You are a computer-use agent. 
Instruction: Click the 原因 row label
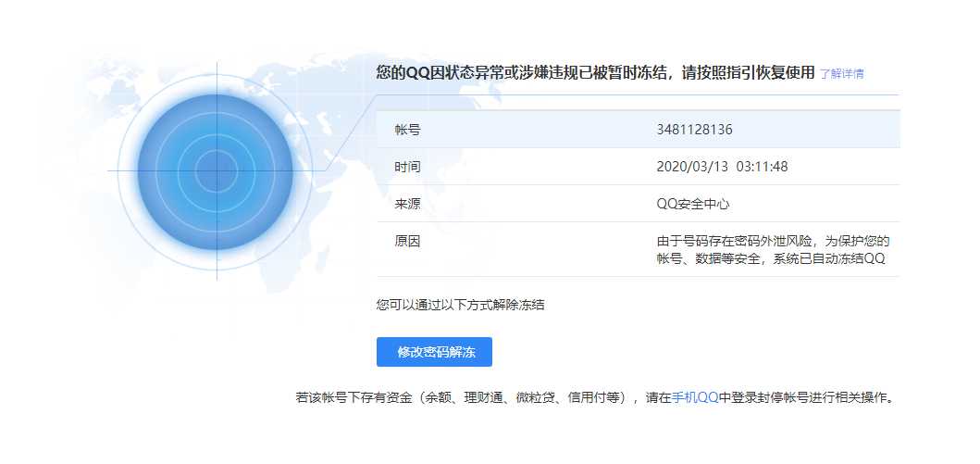coord(407,242)
